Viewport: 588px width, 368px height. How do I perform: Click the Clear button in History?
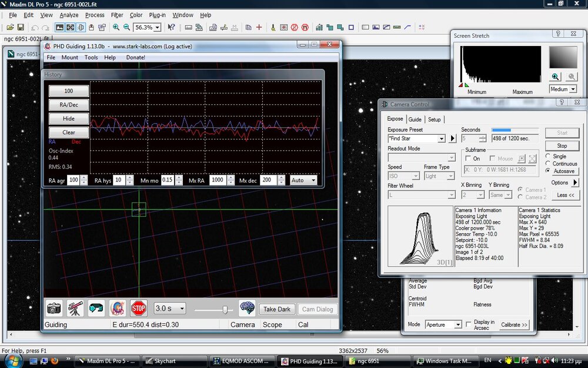point(69,132)
